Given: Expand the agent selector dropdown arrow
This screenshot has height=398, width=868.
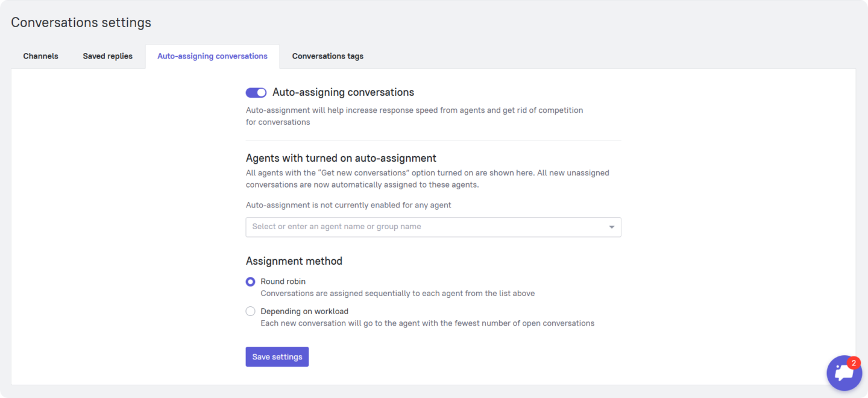Looking at the screenshot, I should [611, 227].
